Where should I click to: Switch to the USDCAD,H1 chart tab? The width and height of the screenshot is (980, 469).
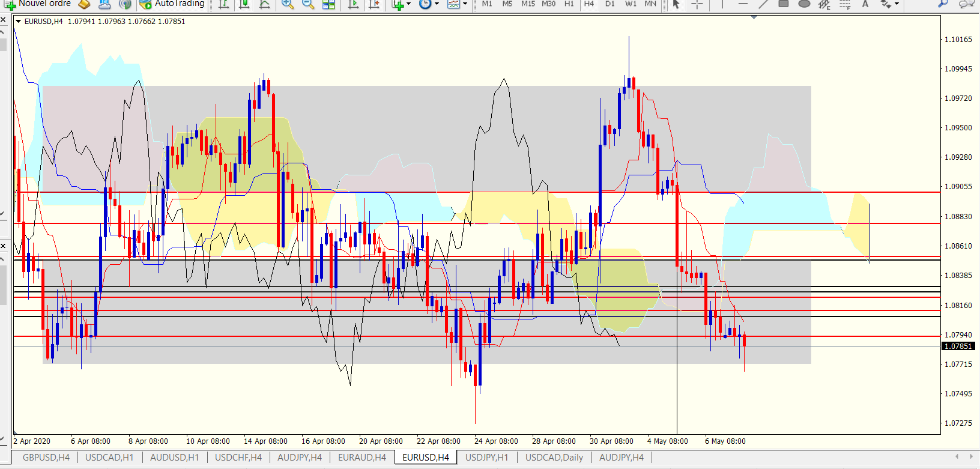coord(109,458)
